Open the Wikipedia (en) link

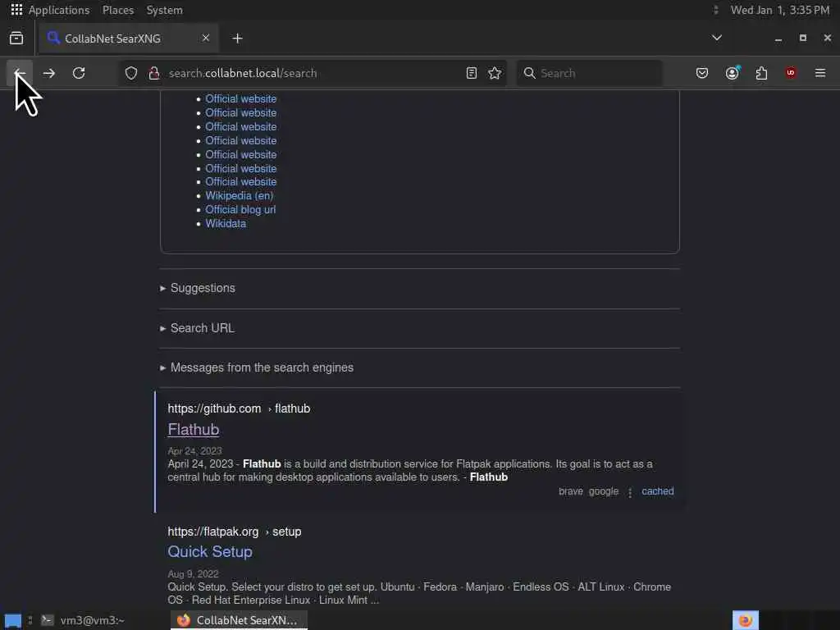click(239, 195)
